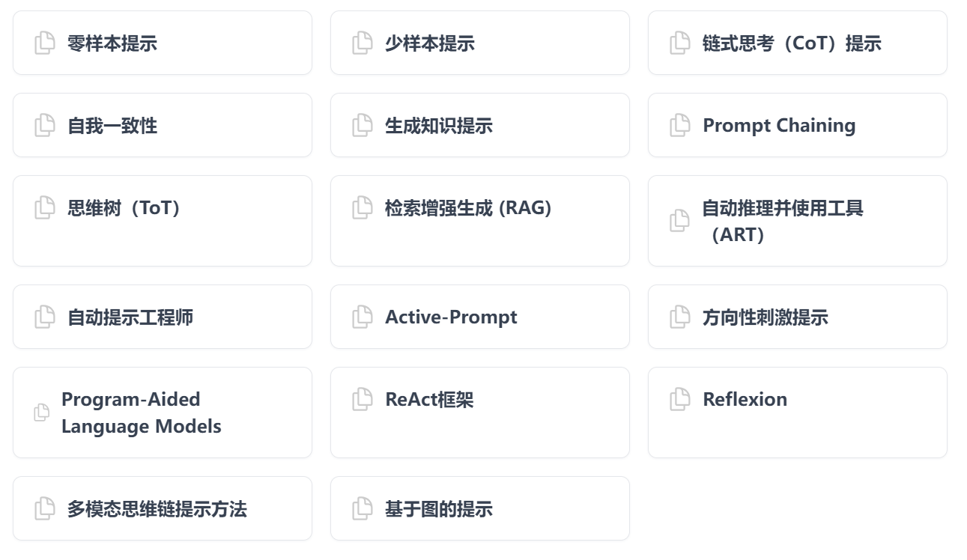Open the ReAct框架 page
The width and height of the screenshot is (967, 560).
click(x=429, y=400)
